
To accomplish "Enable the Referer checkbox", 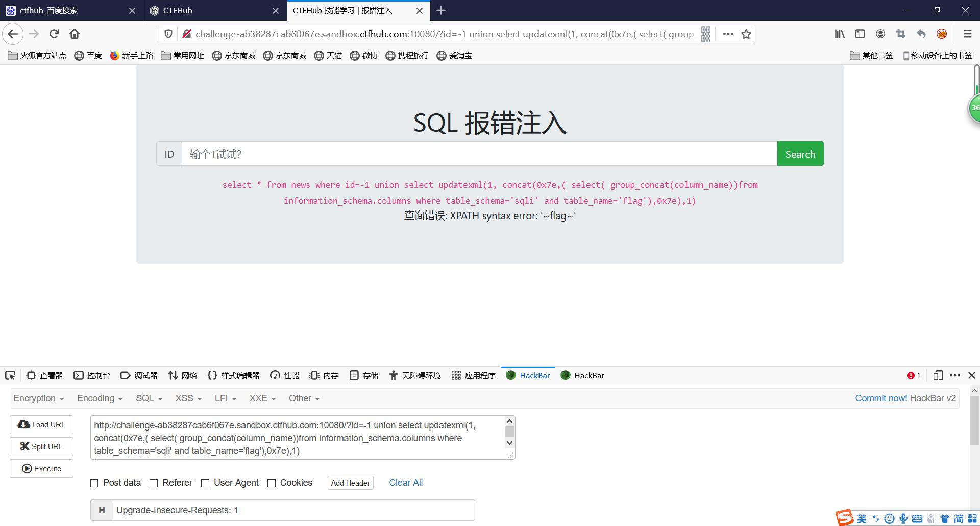I will tap(154, 483).
